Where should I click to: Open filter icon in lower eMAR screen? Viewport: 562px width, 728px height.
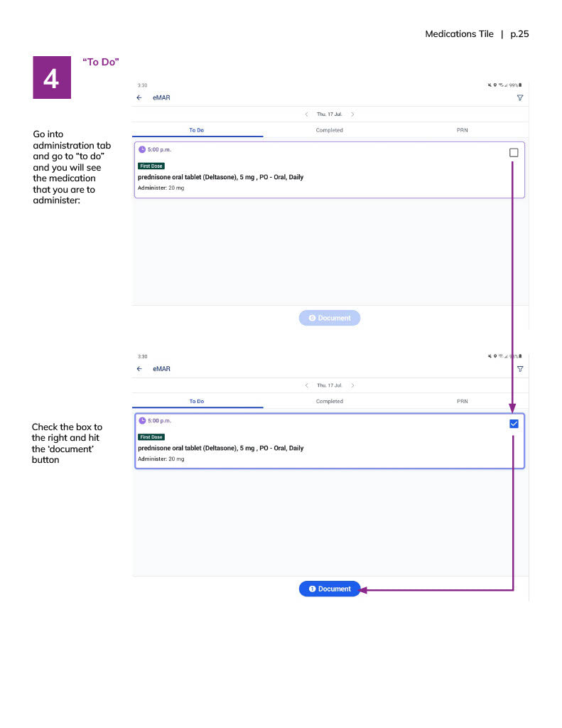coord(520,369)
